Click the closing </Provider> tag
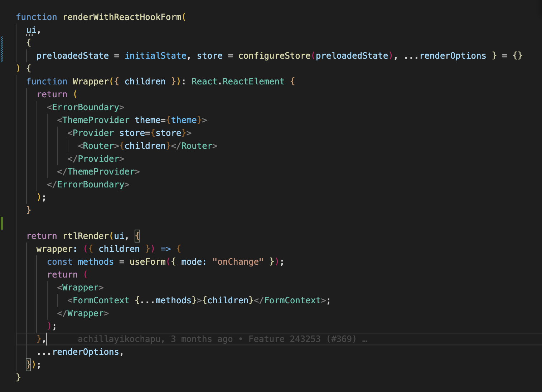Screen dimensions: 542x392 pyautogui.click(x=96, y=159)
